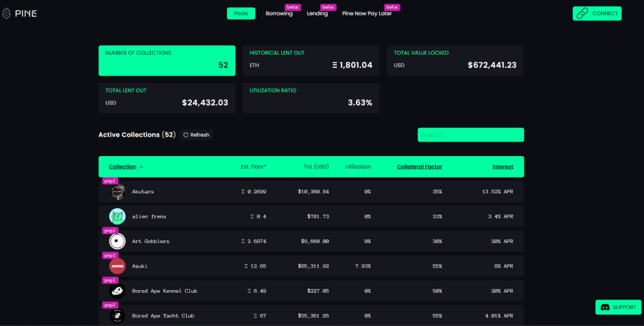Click the 33% collateral factor value
The image size is (644, 326).
(x=437, y=216)
